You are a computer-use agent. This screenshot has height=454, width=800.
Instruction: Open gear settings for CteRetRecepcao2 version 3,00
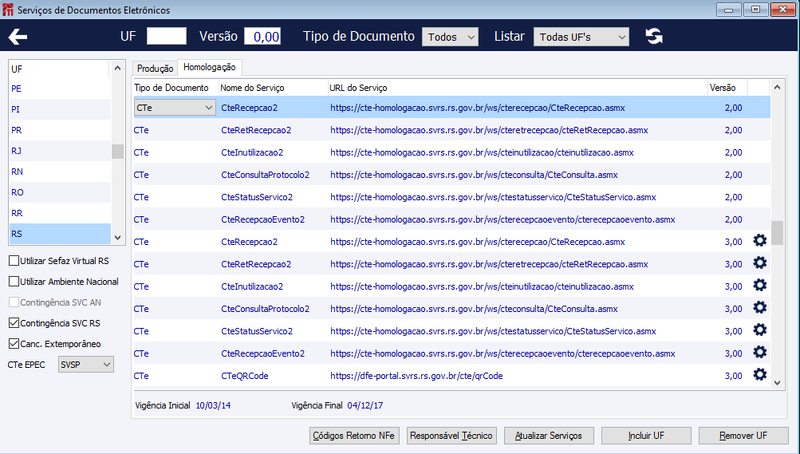coord(760,263)
